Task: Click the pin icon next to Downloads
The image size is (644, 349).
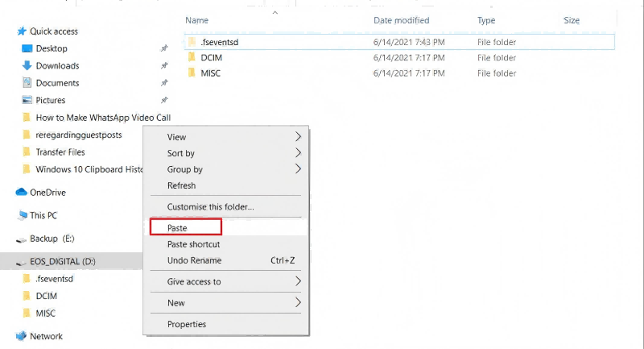Action: click(164, 65)
